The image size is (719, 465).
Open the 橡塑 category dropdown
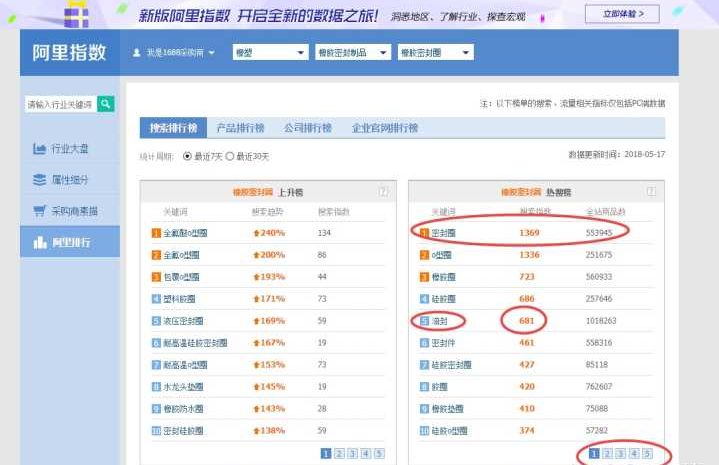pyautogui.click(x=270, y=52)
